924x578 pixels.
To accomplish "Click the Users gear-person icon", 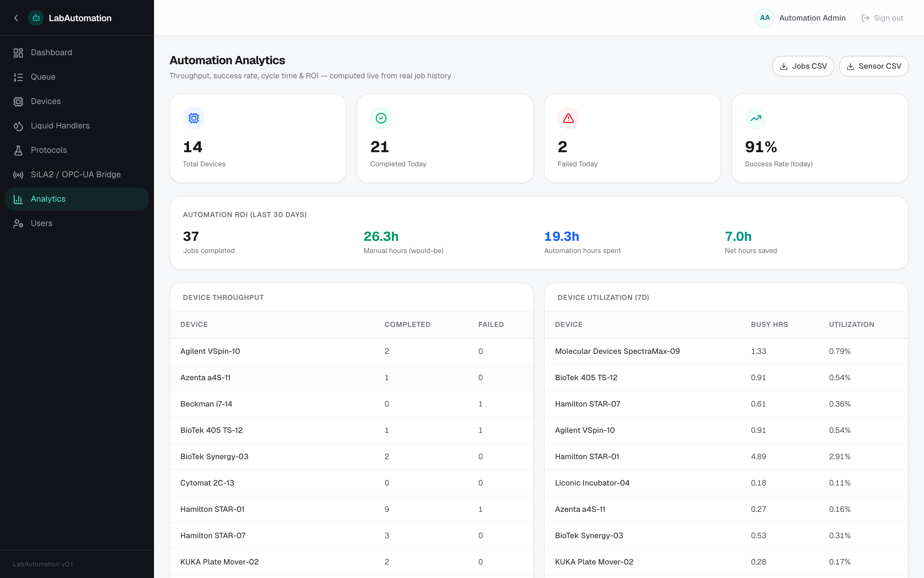I will click(x=18, y=223).
